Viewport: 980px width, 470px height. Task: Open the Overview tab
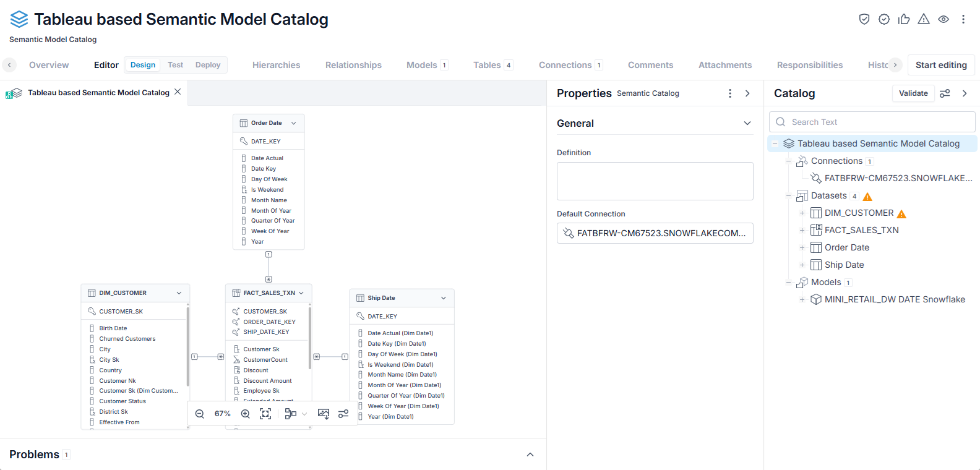pyautogui.click(x=49, y=65)
